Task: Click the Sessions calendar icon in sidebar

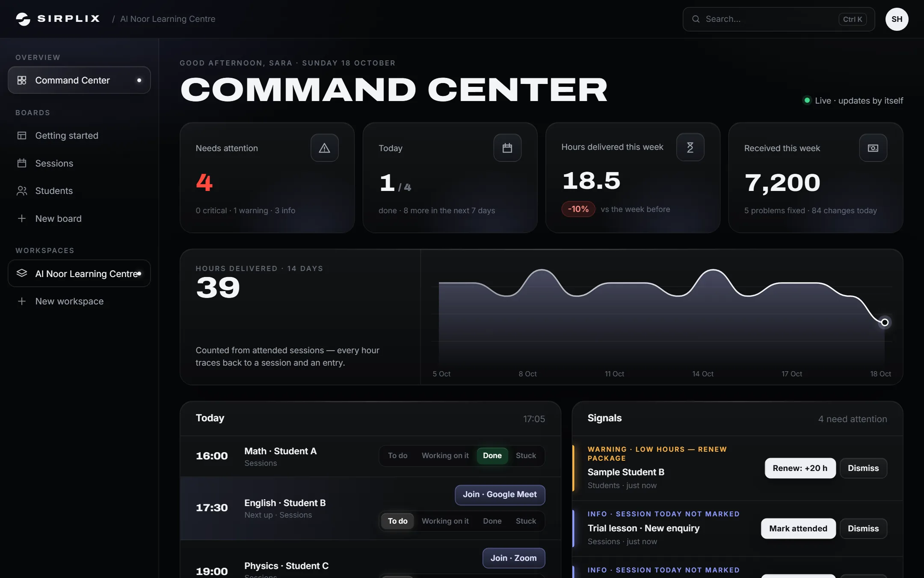Action: pyautogui.click(x=22, y=163)
